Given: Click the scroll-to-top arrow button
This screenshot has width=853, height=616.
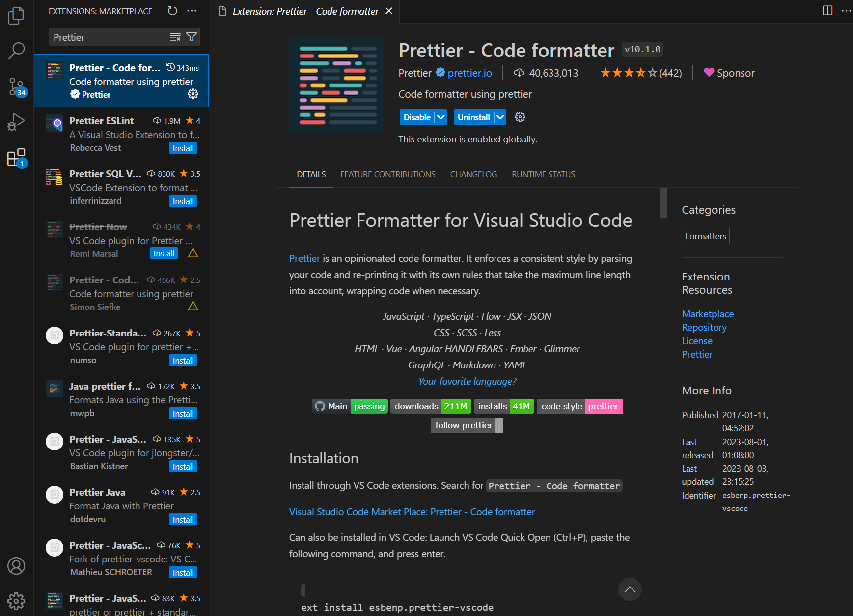Looking at the screenshot, I should [x=630, y=589].
